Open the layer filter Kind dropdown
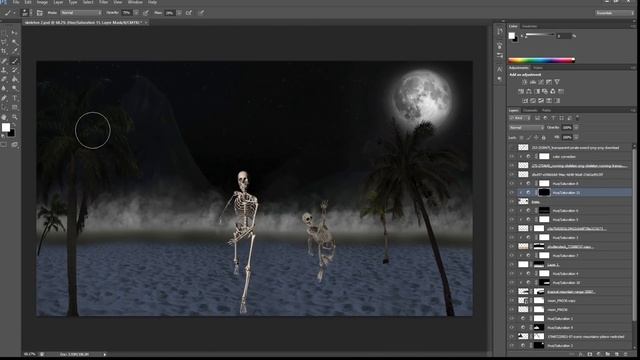 [x=520, y=118]
